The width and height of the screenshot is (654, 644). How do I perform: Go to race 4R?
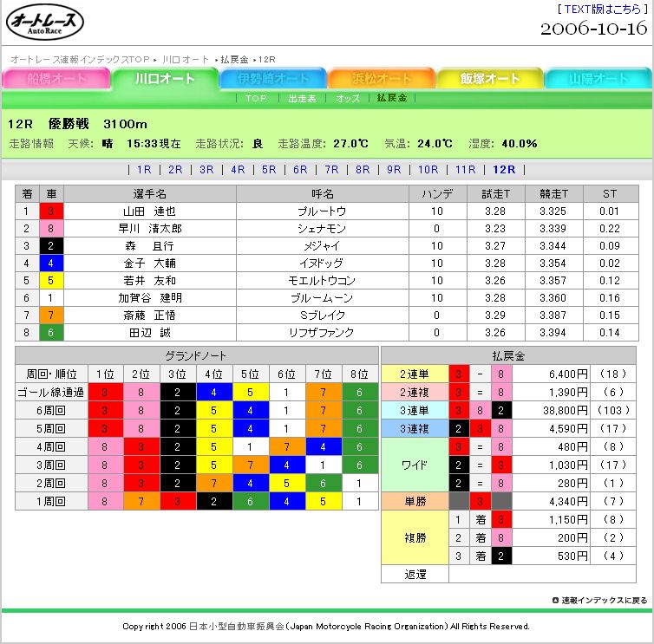[x=238, y=170]
